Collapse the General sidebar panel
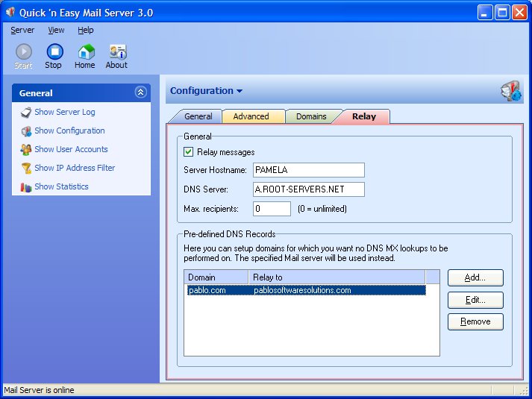 [x=140, y=92]
